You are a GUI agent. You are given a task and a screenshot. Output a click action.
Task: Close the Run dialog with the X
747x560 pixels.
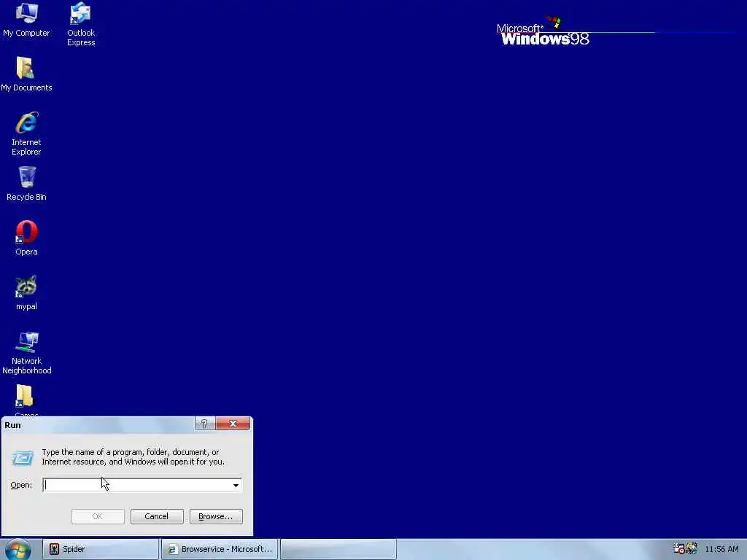point(233,424)
